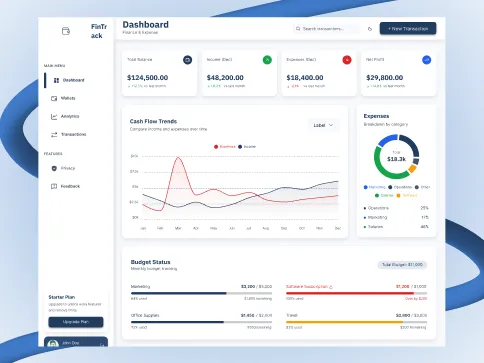Click the red Software Subscription progress bar
The image size is (484, 363).
click(x=356, y=293)
